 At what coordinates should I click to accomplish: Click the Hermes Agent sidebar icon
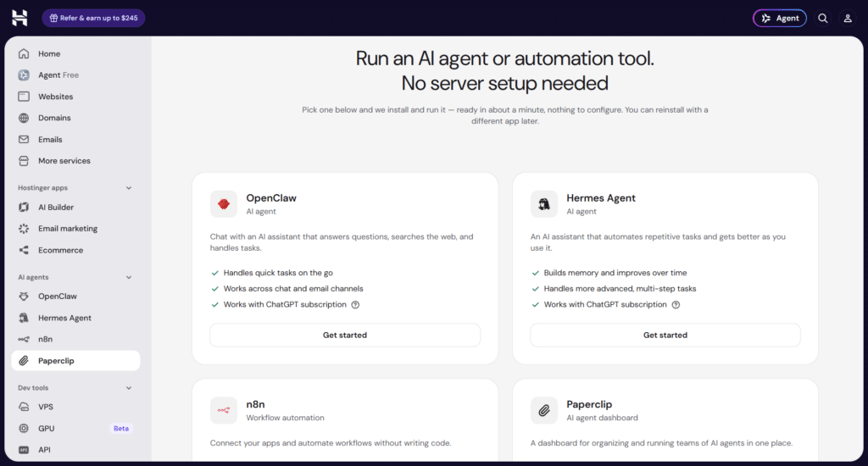tap(24, 318)
